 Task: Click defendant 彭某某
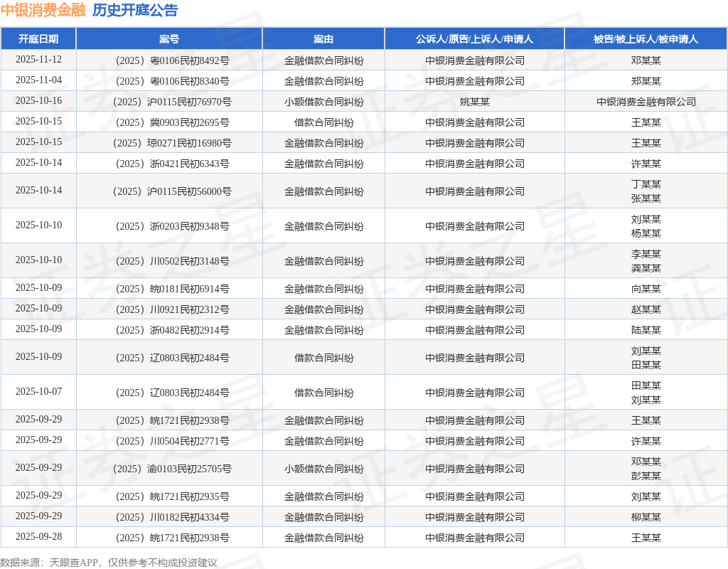click(646, 476)
